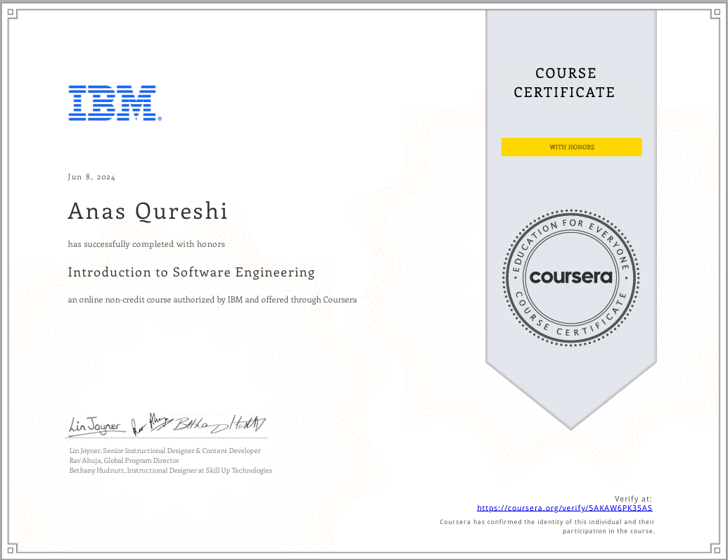Select the recipient name Anas Qureshi
Image resolution: width=728 pixels, height=560 pixels.
[147, 210]
